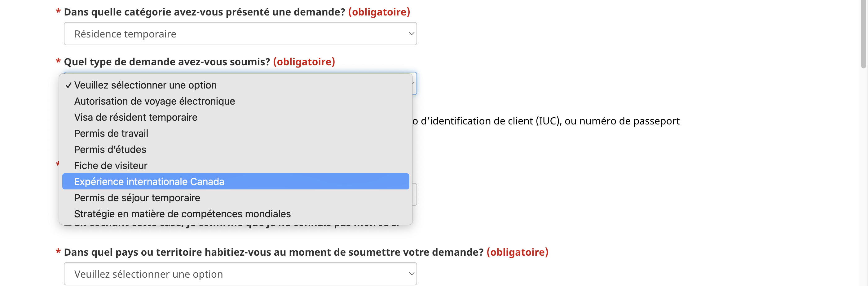Click the "Quel type de demande" question label
The image size is (868, 286).
click(167, 62)
